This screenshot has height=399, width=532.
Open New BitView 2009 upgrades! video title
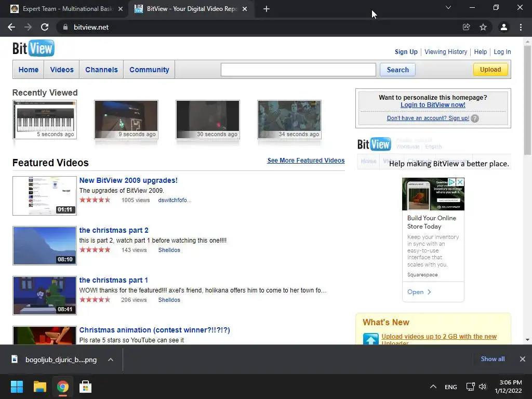(128, 180)
